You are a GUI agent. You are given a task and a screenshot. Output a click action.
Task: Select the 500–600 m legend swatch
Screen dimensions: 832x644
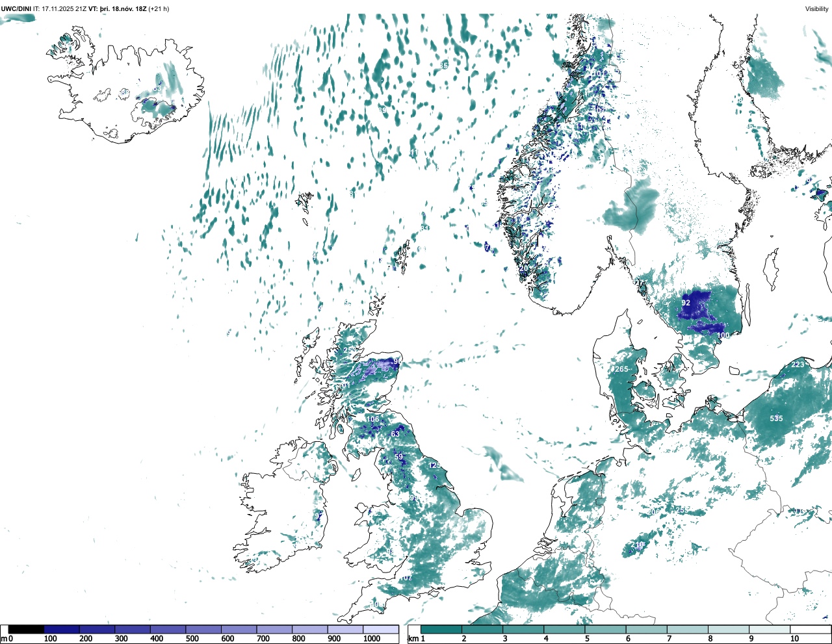pyautogui.click(x=203, y=629)
